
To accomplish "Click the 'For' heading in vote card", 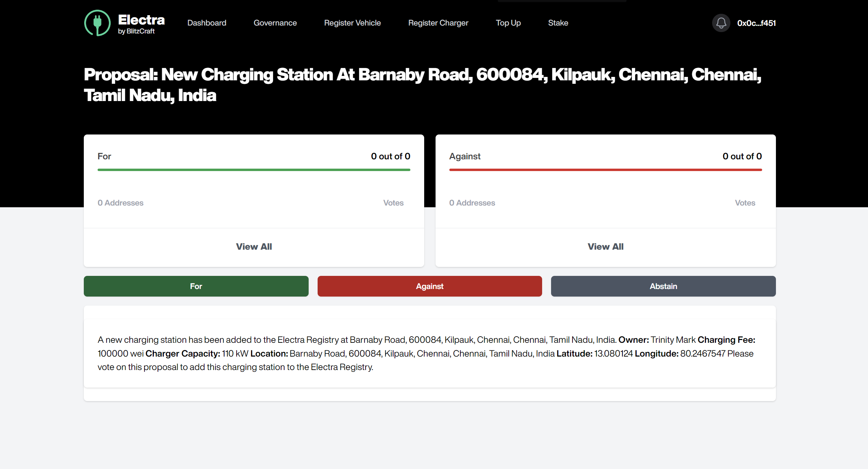I will (104, 156).
